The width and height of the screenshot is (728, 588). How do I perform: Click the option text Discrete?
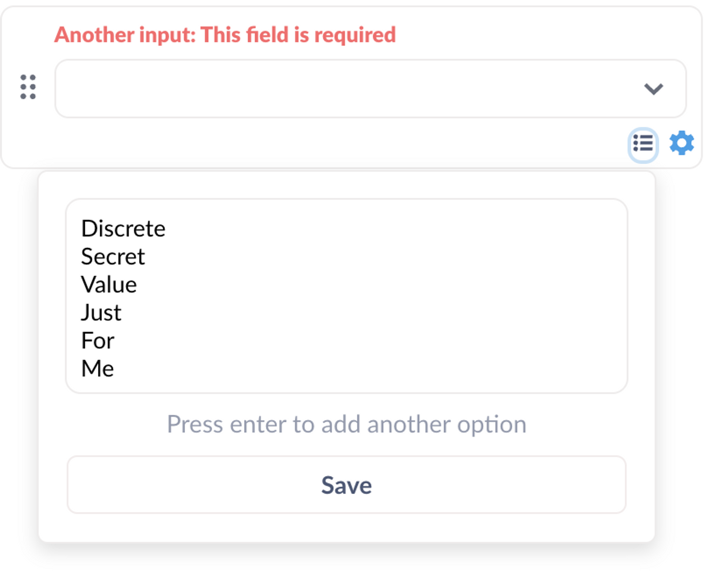123,228
